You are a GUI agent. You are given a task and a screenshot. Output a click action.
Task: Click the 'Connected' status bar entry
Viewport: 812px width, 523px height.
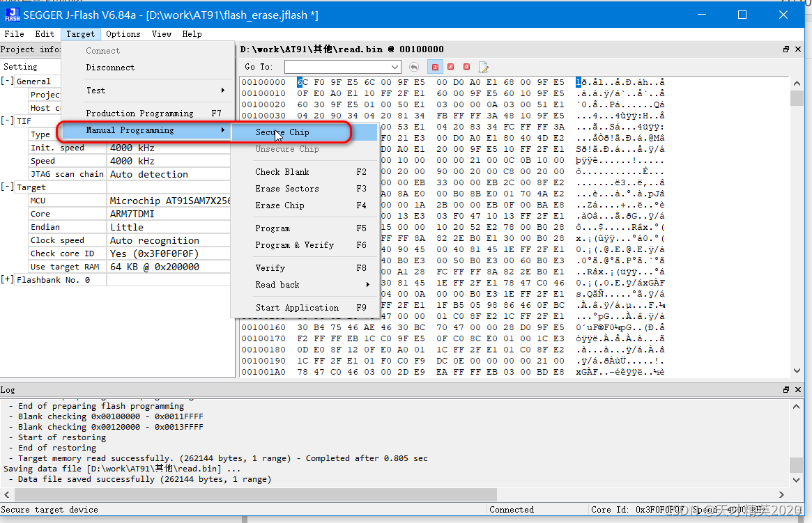pyautogui.click(x=512, y=510)
